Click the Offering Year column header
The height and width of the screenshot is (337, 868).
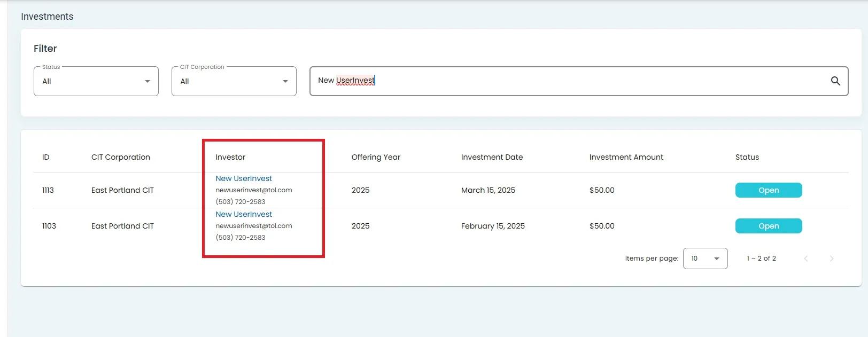point(376,157)
